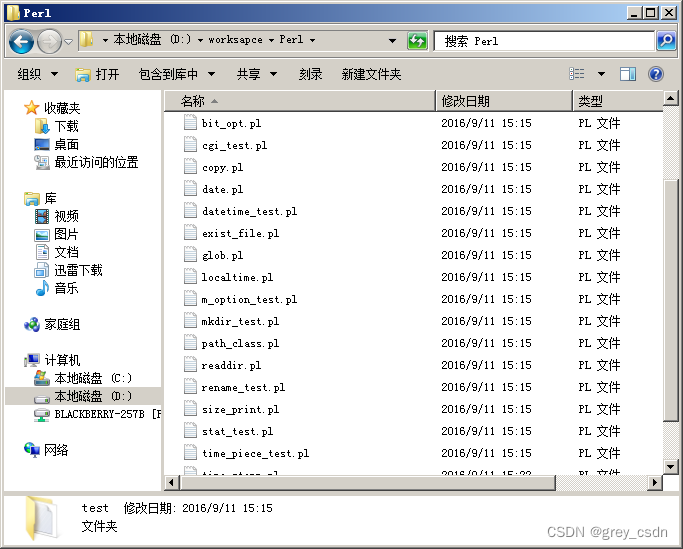The height and width of the screenshot is (549, 683).
Task: Select file date.pl
Action: 222,189
